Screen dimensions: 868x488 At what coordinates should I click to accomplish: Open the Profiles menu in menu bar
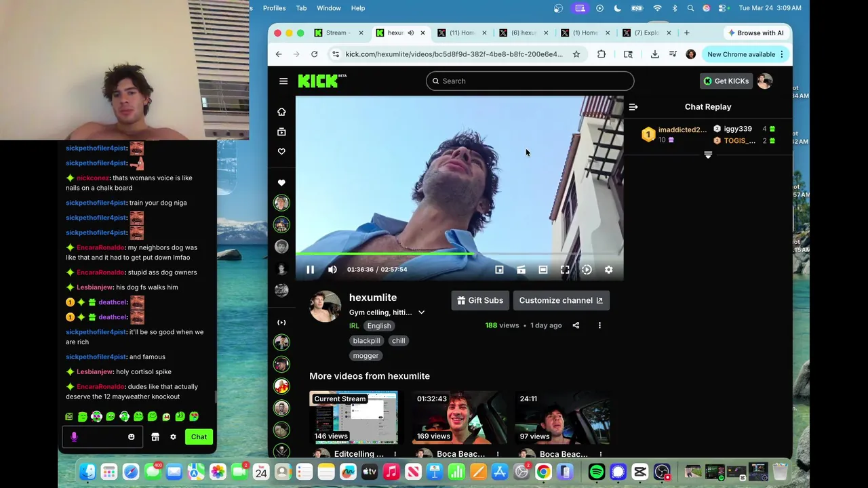pyautogui.click(x=274, y=8)
